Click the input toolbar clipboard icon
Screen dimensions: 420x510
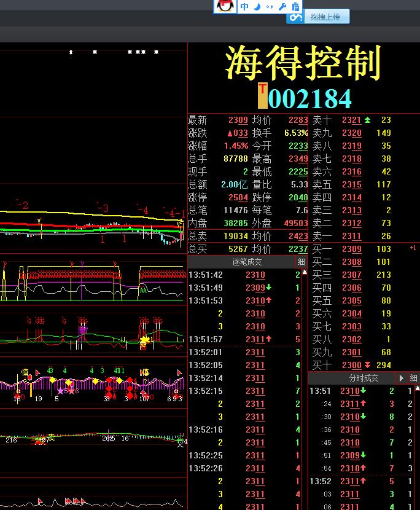click(x=295, y=7)
